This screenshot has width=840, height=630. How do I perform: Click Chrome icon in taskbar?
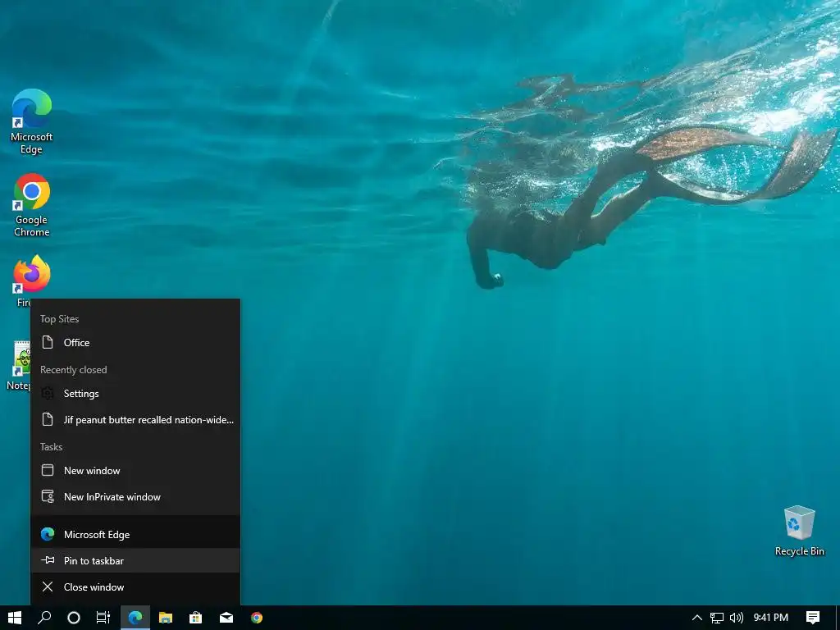coord(257,618)
